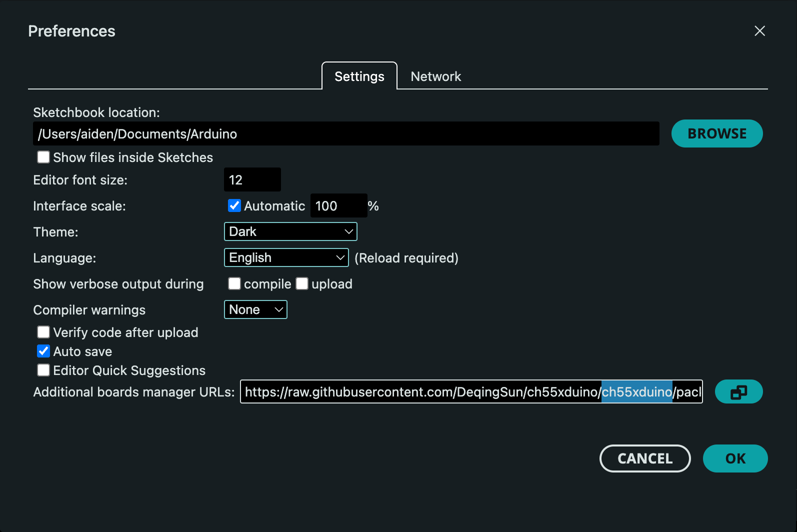
Task: Turn on Editor Quick Suggestions
Action: click(44, 370)
